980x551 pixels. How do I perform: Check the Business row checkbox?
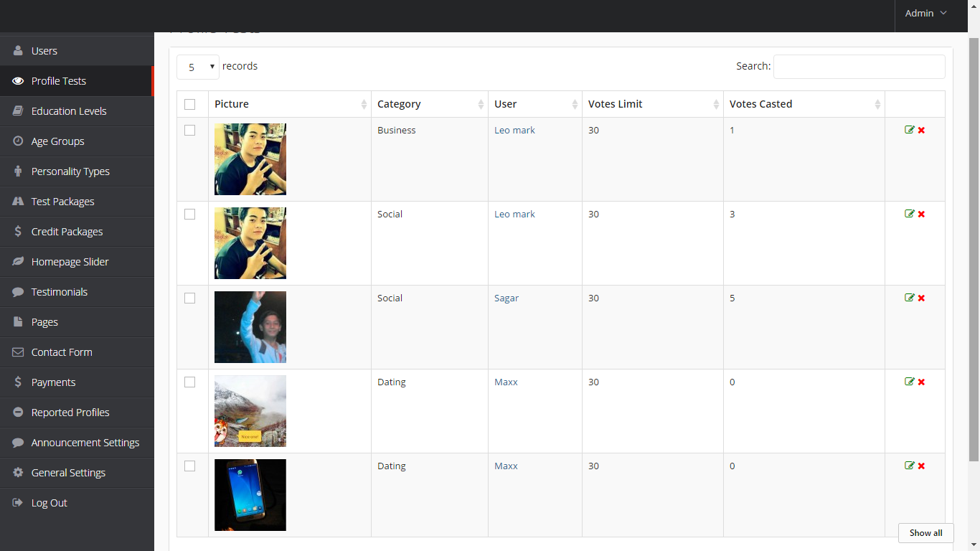point(189,130)
